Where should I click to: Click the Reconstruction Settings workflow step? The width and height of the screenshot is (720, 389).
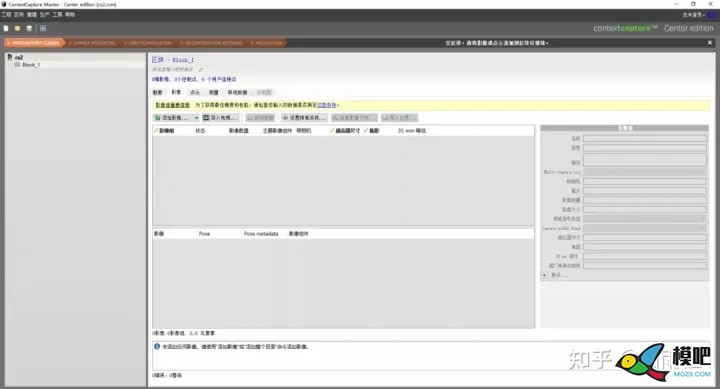[x=211, y=43]
